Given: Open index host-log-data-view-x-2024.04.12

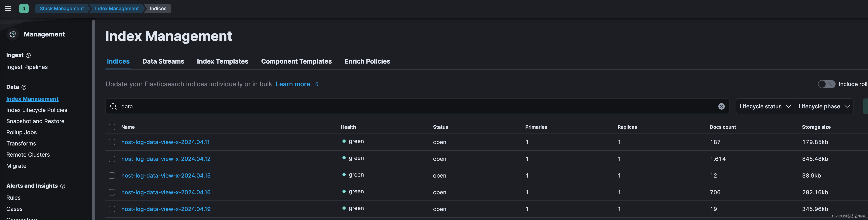Looking at the screenshot, I should pyautogui.click(x=166, y=159).
